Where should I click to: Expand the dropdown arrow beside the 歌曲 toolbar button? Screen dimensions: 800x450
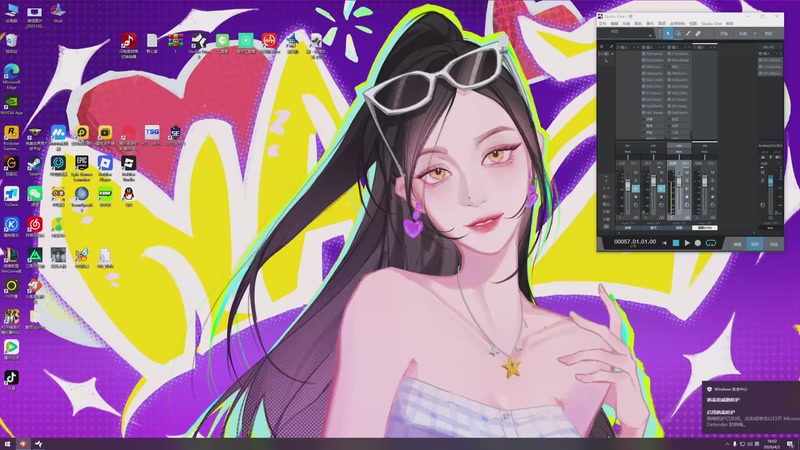click(x=755, y=34)
